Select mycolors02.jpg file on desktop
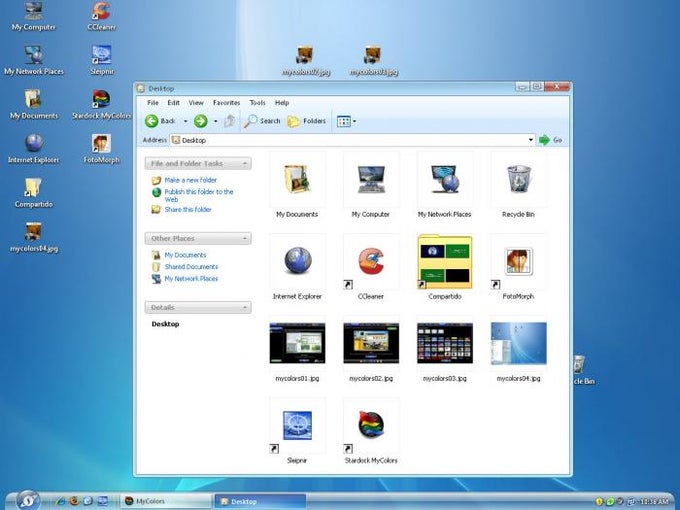This screenshot has height=510, width=680. [306, 61]
